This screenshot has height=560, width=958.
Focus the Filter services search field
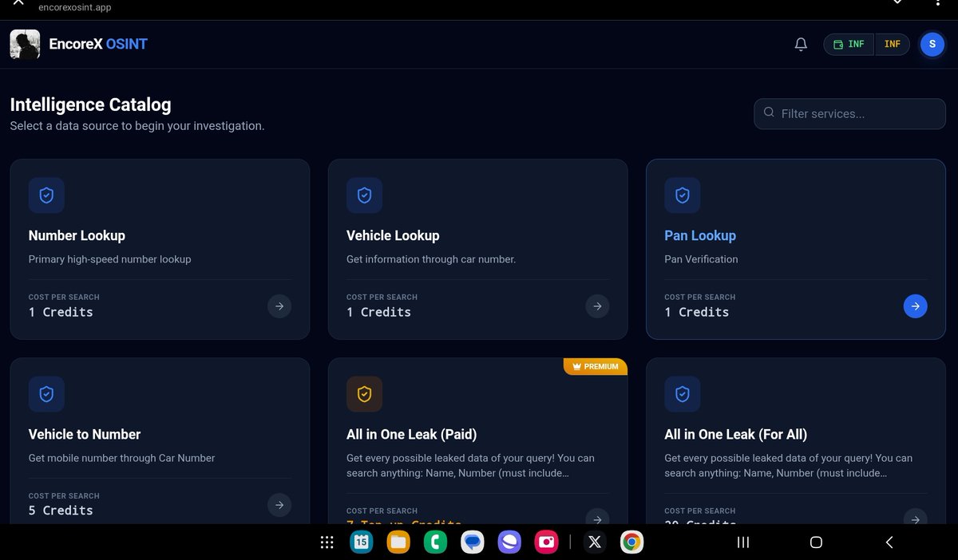[x=849, y=113]
